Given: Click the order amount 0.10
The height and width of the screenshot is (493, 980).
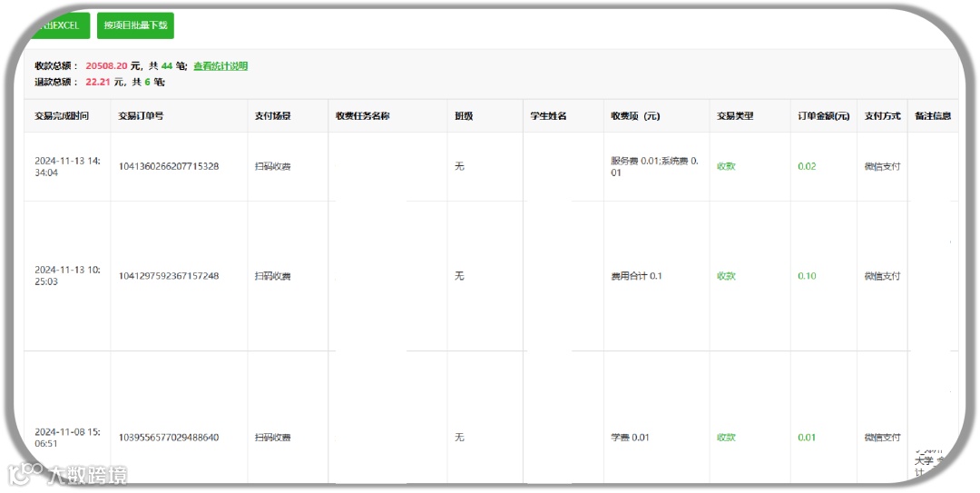Looking at the screenshot, I should tap(807, 276).
